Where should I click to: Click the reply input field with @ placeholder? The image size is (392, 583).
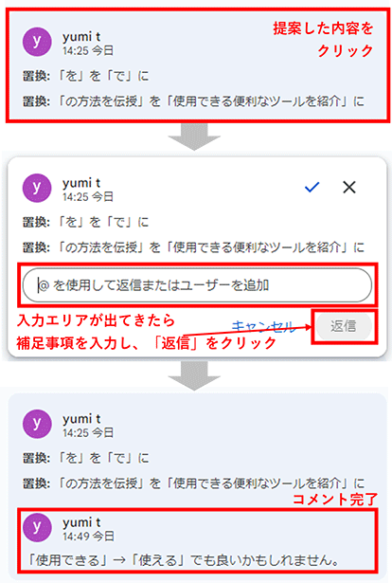(x=197, y=285)
